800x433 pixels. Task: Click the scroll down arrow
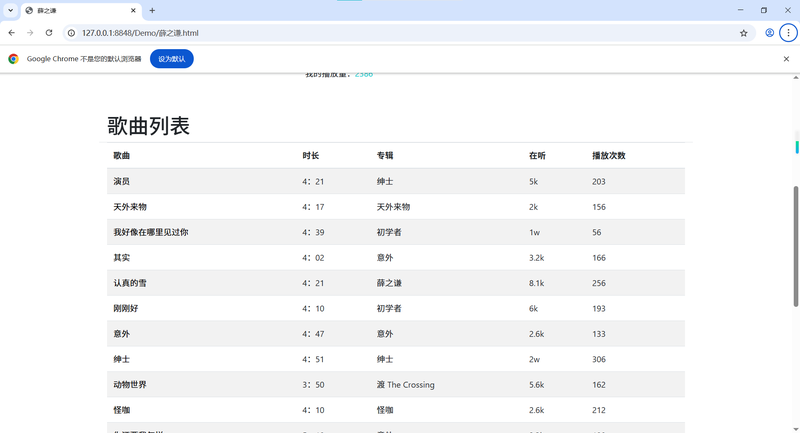pos(795,429)
